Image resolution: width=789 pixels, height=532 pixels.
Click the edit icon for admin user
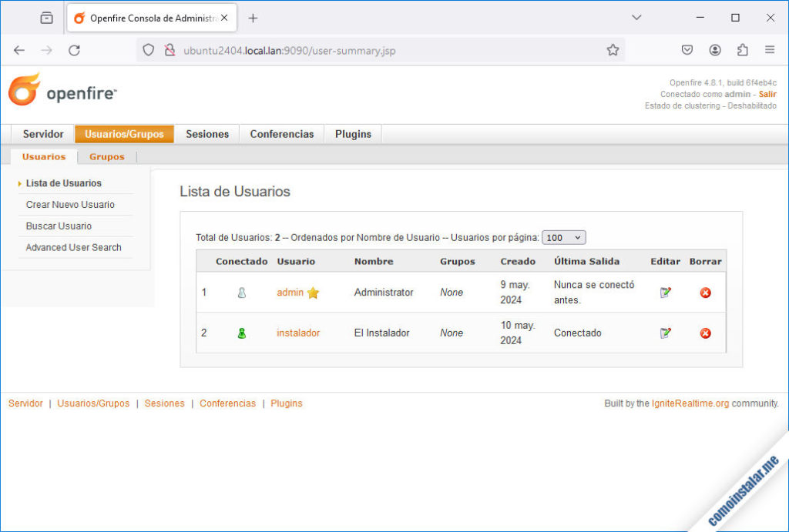tap(665, 292)
